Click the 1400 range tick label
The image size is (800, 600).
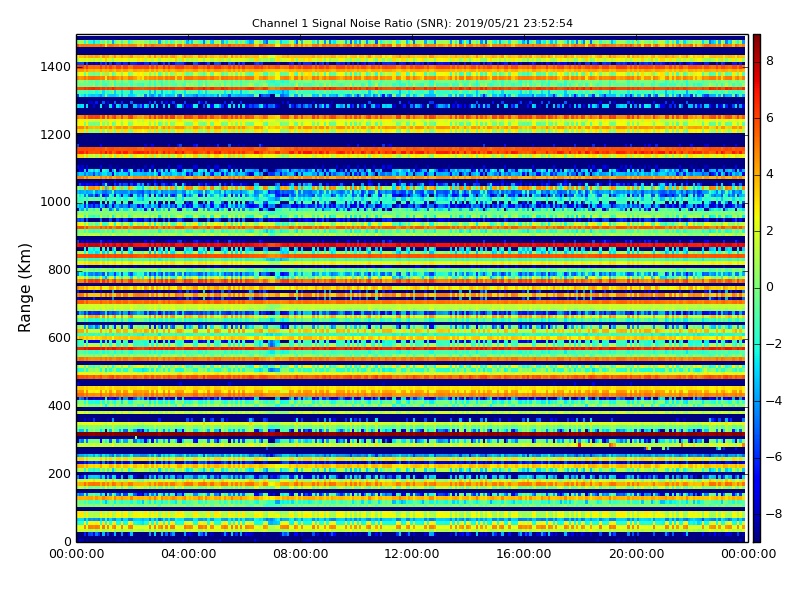point(56,67)
